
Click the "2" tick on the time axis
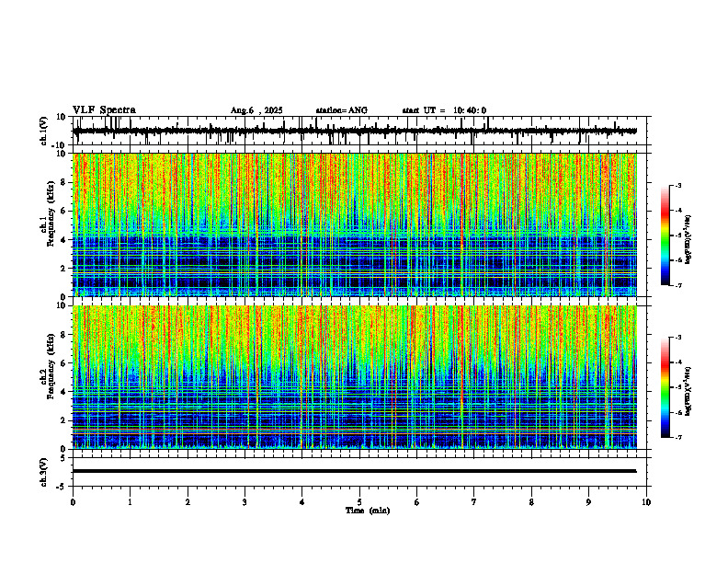click(188, 502)
